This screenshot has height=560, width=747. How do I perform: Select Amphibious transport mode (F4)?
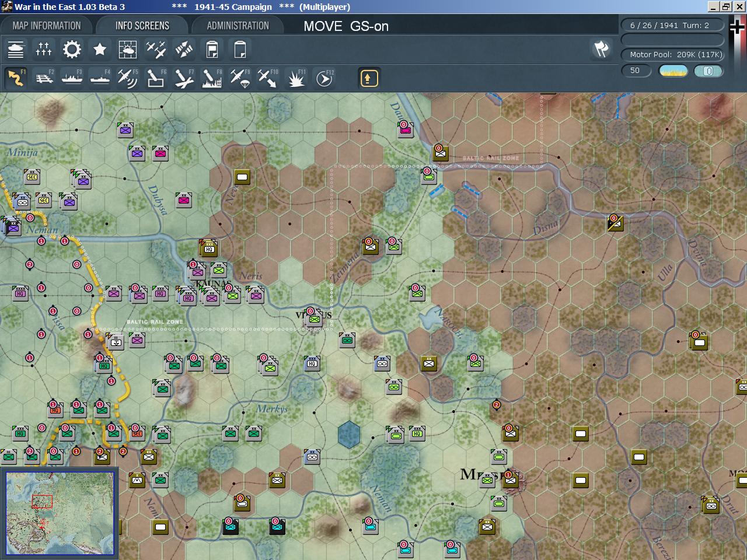pos(100,78)
